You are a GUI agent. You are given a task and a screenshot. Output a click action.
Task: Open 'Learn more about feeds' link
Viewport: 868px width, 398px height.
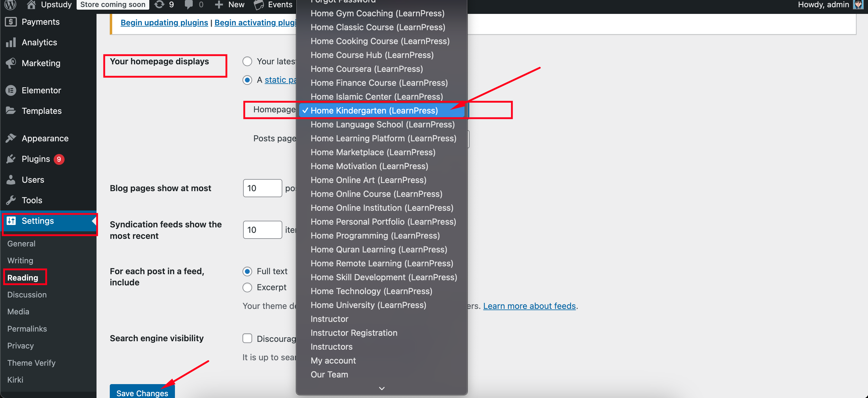(529, 306)
